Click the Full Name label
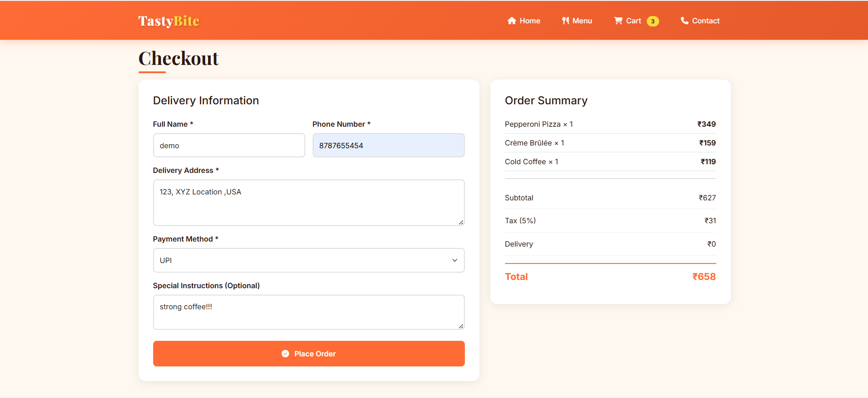The image size is (868, 398). click(x=173, y=124)
